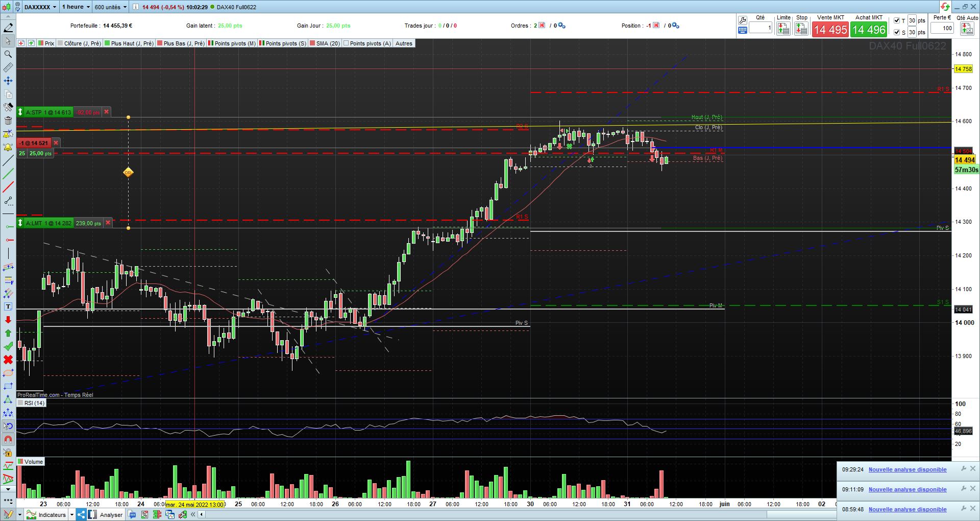980x521 pixels.
Task: Click the info i icon
Action: coord(136,7)
